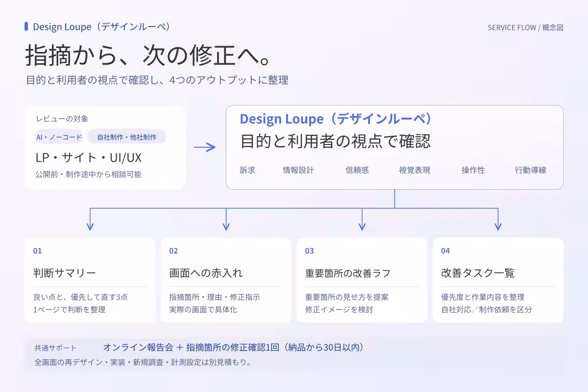Select the '操作性' criterion
588x392 pixels.
pyautogui.click(x=473, y=170)
